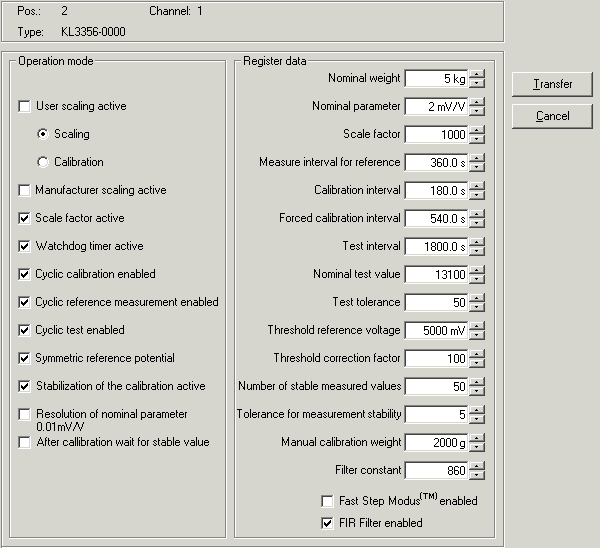Image resolution: width=600 pixels, height=548 pixels.
Task: Click the Threshold correction factor field
Action: [436, 359]
